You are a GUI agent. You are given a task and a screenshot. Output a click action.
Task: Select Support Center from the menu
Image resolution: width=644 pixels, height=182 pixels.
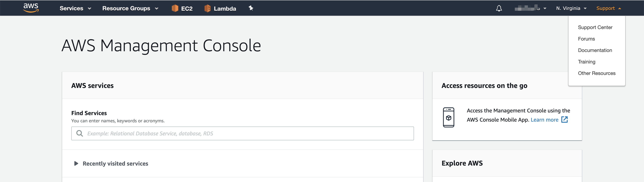tap(595, 27)
